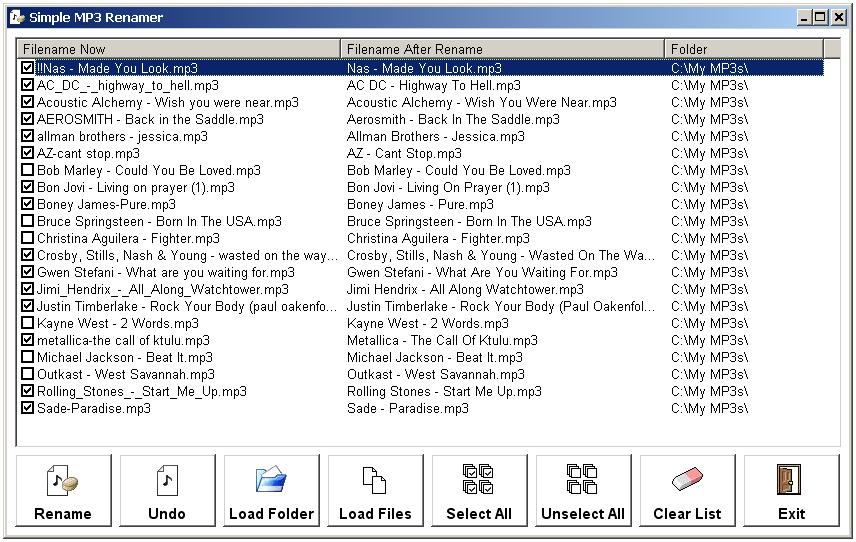
Task: Clear List with the eraser button
Action: 687,491
